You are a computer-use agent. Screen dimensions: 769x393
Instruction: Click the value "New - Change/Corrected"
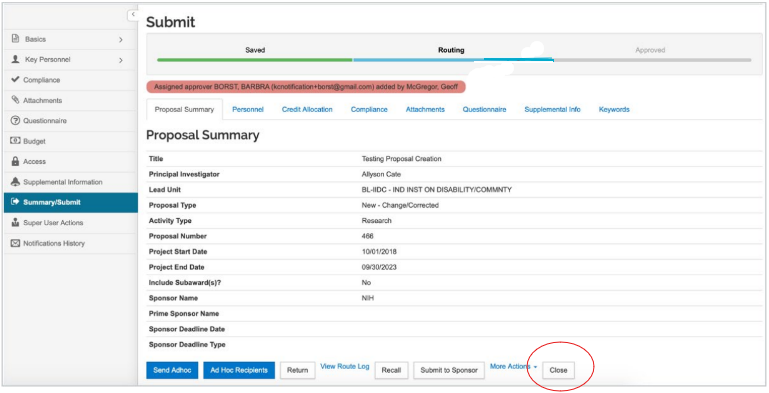(400, 206)
